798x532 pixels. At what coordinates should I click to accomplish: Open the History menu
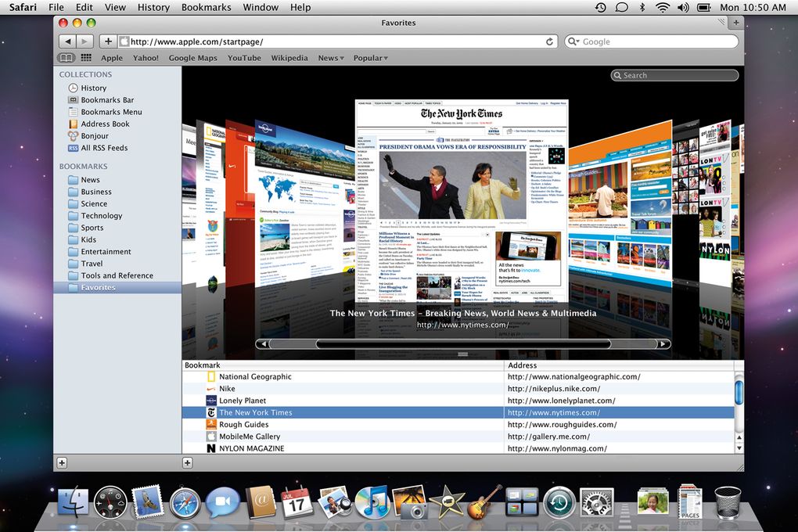click(x=153, y=7)
